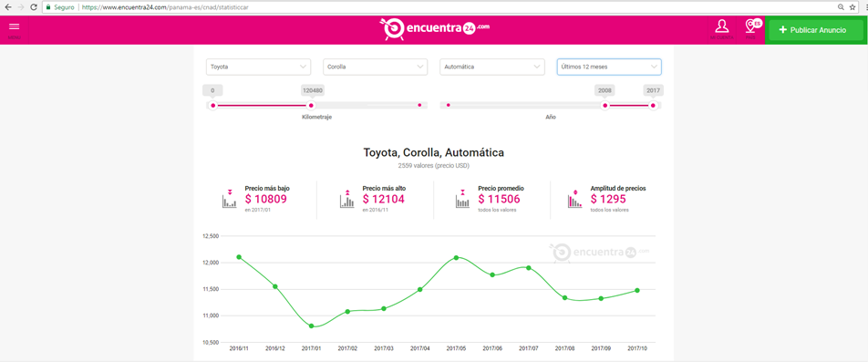This screenshot has width=868, height=362.
Task: Click the $ 12104 highest price value
Action: (x=384, y=200)
